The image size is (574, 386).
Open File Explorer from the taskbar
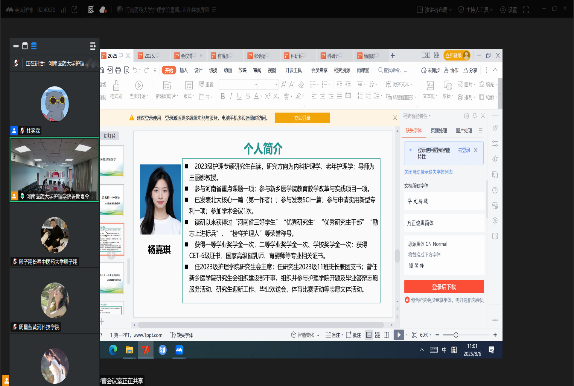[129, 350]
